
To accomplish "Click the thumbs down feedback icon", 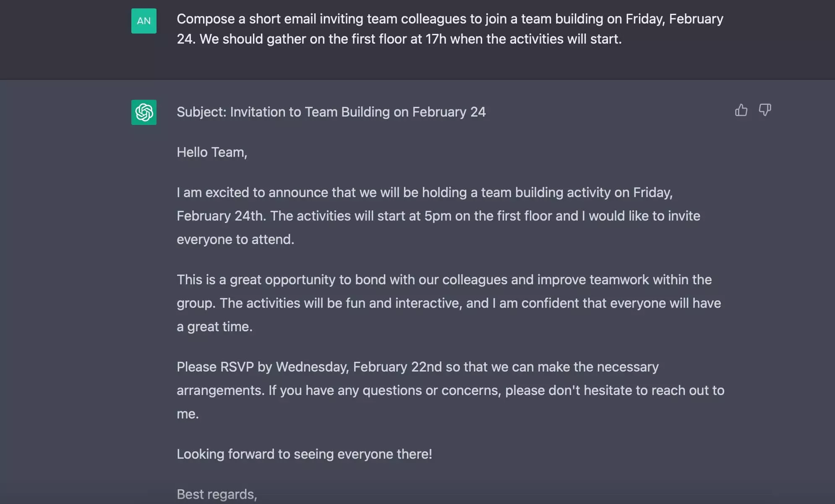I will tap(765, 110).
